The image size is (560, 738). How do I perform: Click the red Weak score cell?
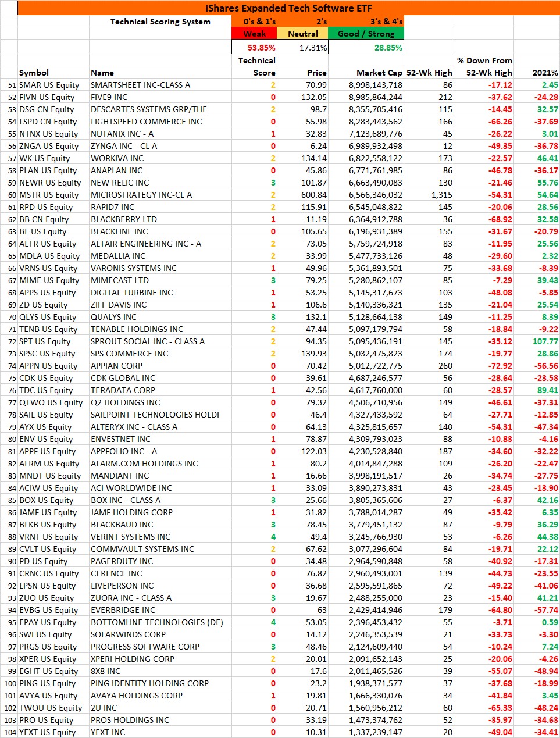[254, 34]
